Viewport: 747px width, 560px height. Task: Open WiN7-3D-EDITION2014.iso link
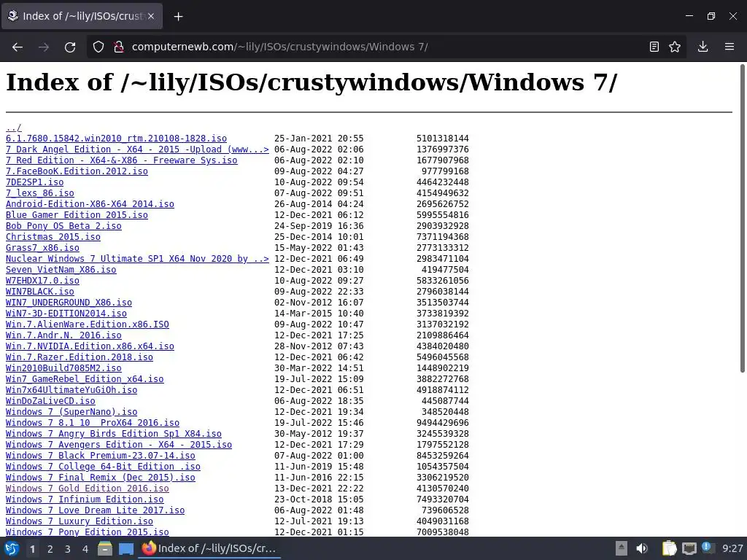pyautogui.click(x=66, y=314)
